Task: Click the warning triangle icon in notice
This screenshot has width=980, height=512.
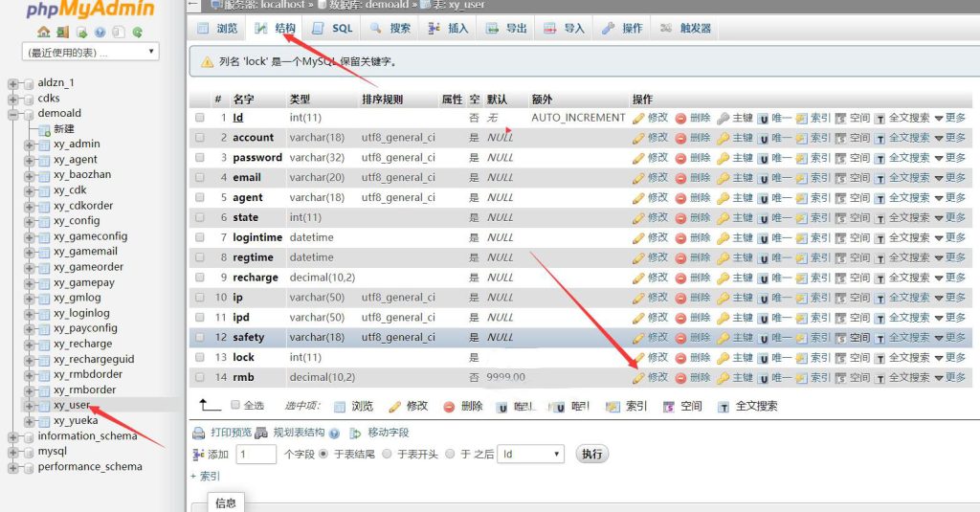Action: click(x=207, y=62)
